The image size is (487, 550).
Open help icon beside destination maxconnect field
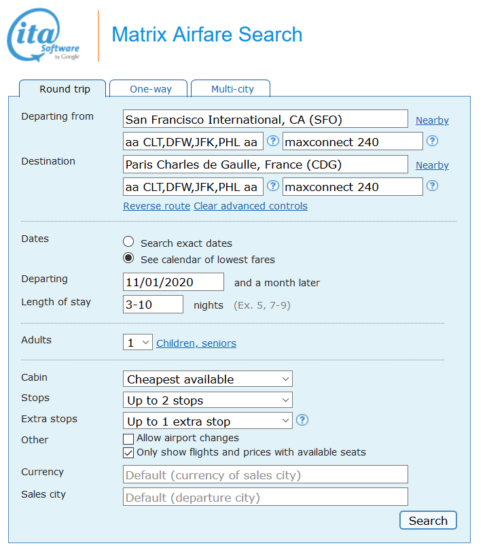(432, 186)
